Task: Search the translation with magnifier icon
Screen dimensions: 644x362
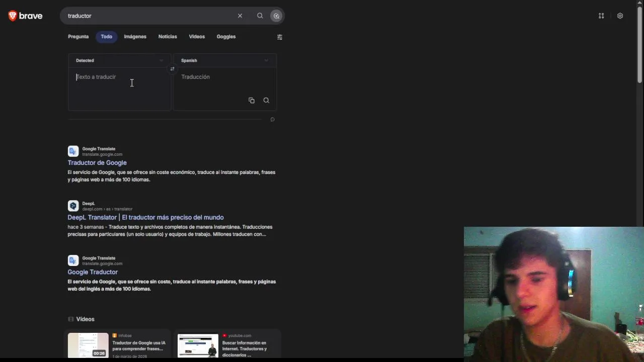Action: 266,101
